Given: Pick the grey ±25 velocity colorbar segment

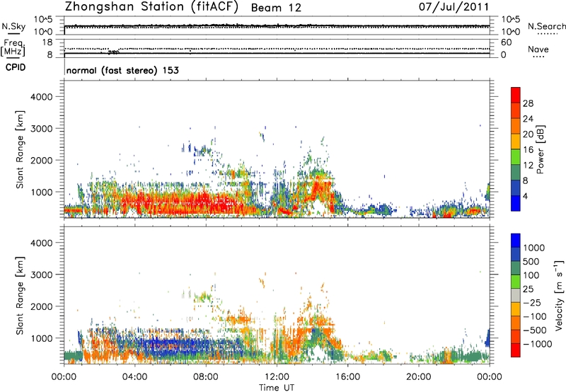Looking at the screenshot, I should pyautogui.click(x=516, y=295).
